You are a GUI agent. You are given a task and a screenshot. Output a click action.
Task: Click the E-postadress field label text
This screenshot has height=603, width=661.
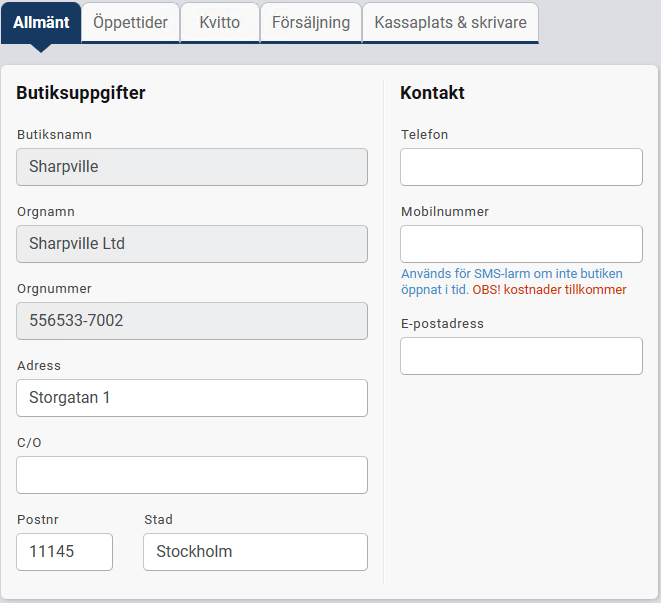click(x=442, y=324)
